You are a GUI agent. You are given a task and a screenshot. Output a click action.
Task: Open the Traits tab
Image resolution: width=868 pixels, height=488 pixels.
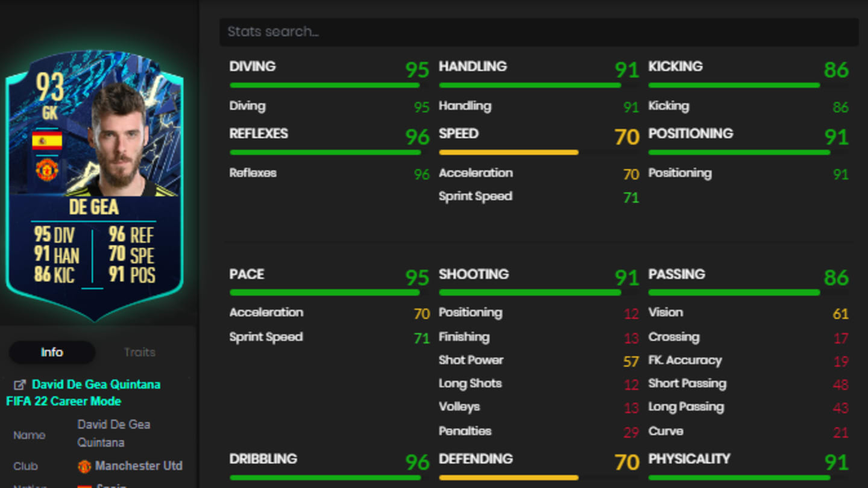coord(139,352)
